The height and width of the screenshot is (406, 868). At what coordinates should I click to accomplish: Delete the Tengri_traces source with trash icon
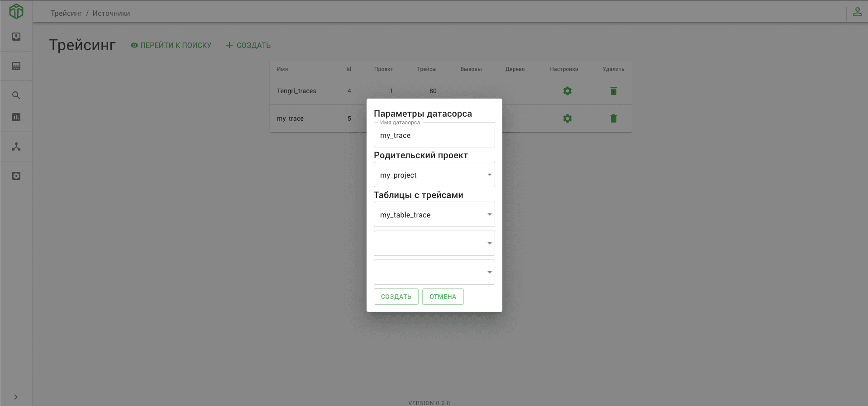point(613,91)
